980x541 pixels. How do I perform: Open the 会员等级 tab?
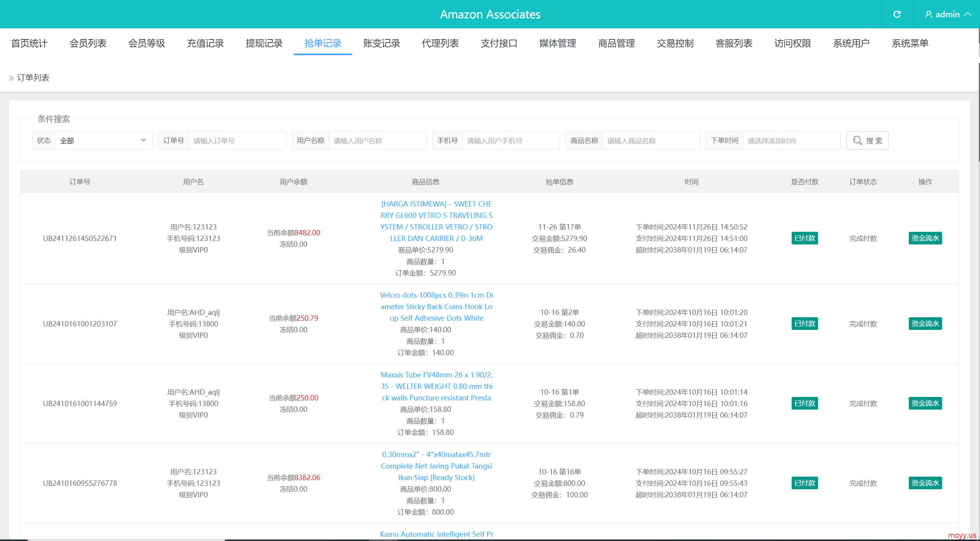(147, 43)
